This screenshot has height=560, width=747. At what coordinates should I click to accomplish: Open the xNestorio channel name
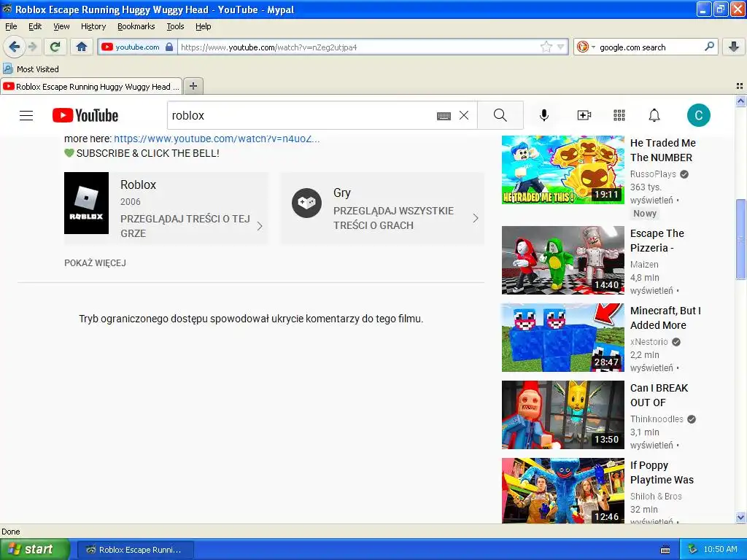pos(649,341)
